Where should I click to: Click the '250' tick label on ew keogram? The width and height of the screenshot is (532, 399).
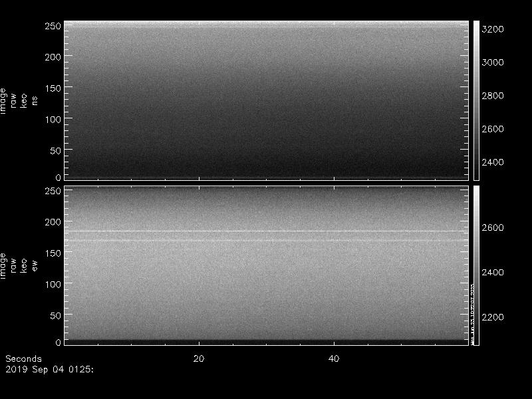pyautogui.click(x=53, y=191)
